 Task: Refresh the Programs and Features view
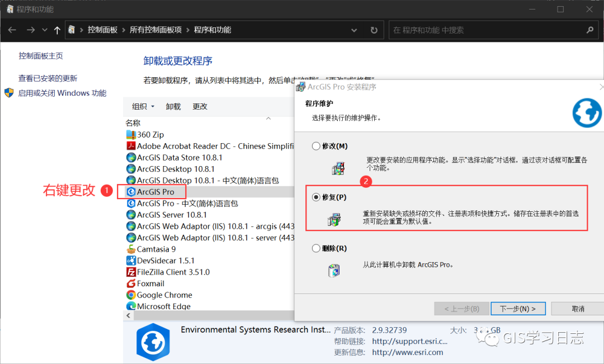374,30
